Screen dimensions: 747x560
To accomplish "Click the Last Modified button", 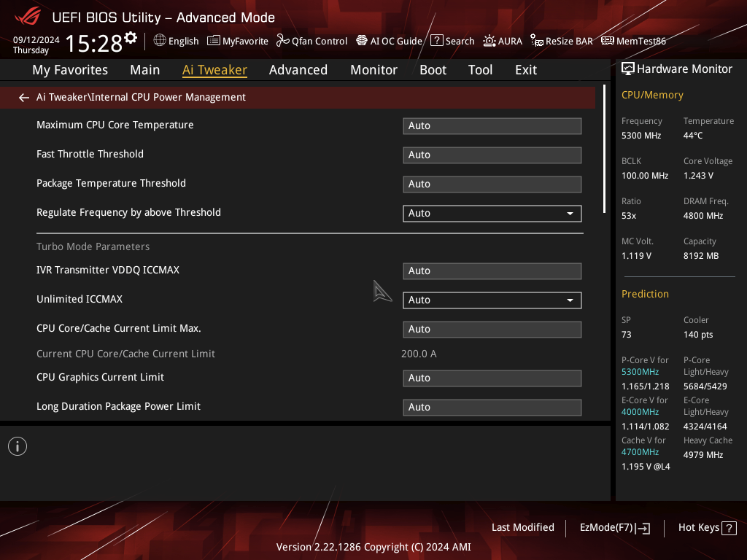I will (523, 527).
